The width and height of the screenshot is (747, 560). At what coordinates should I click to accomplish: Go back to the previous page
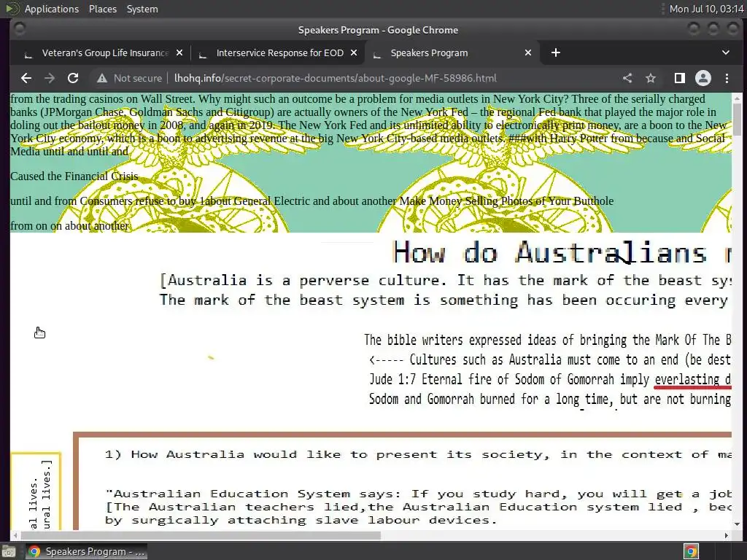[26, 78]
